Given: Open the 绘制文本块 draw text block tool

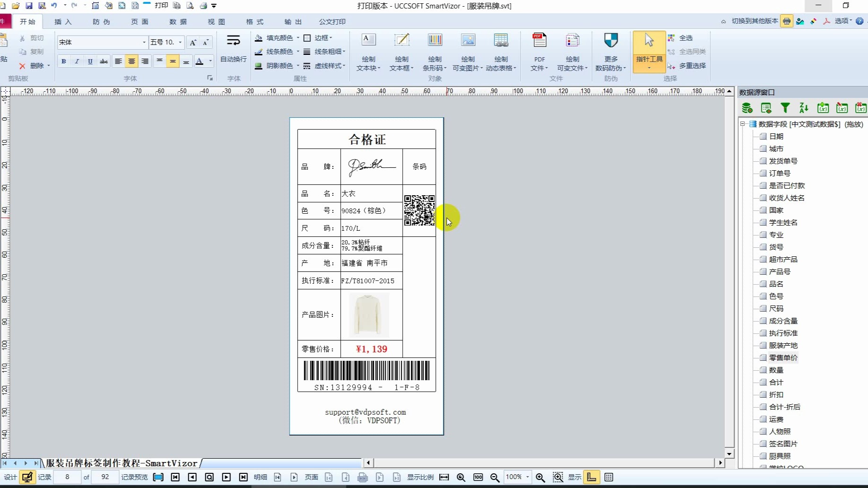Looking at the screenshot, I should (x=369, y=52).
